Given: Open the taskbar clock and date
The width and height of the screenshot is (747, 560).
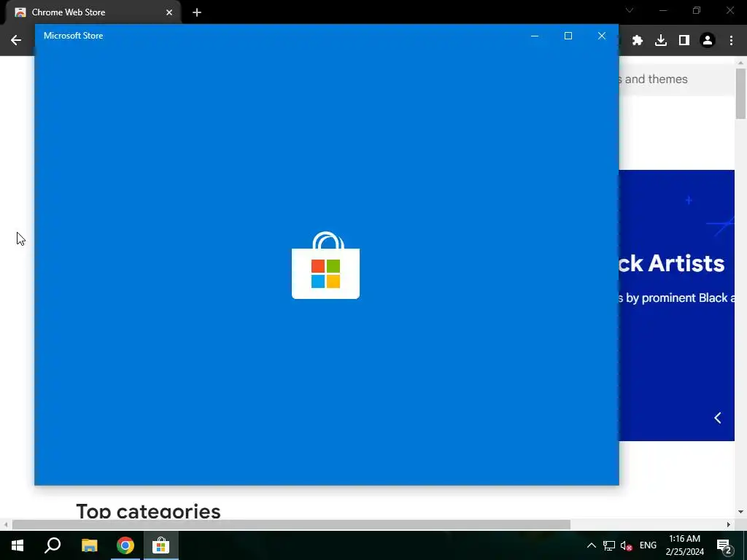Looking at the screenshot, I should [x=684, y=545].
